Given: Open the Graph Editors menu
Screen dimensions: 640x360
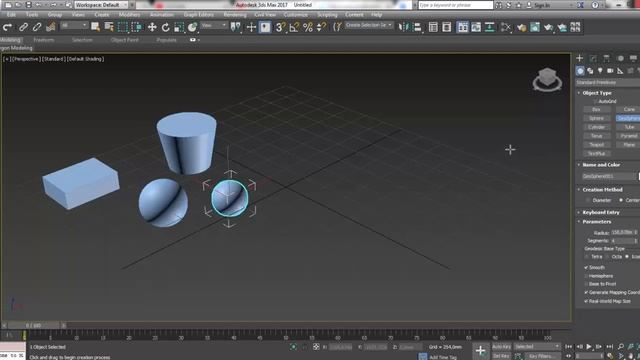Looking at the screenshot, I should point(199,15).
